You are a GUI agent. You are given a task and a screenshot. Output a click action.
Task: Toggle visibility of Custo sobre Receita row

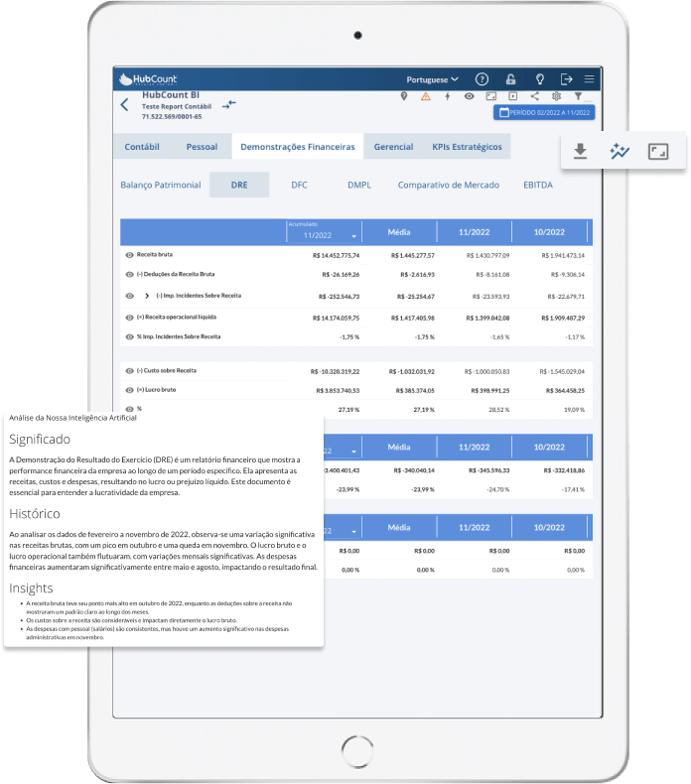tap(130, 371)
